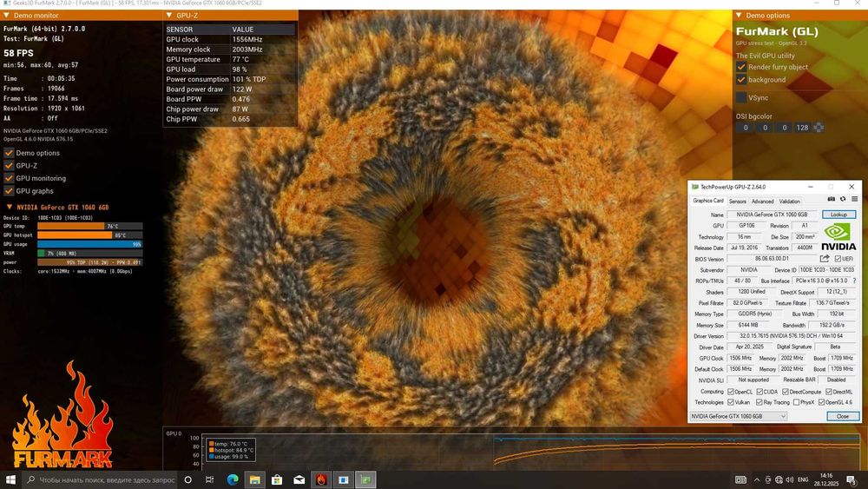
Task: Click the Memory Size 6144 MB field
Action: pyautogui.click(x=747, y=325)
